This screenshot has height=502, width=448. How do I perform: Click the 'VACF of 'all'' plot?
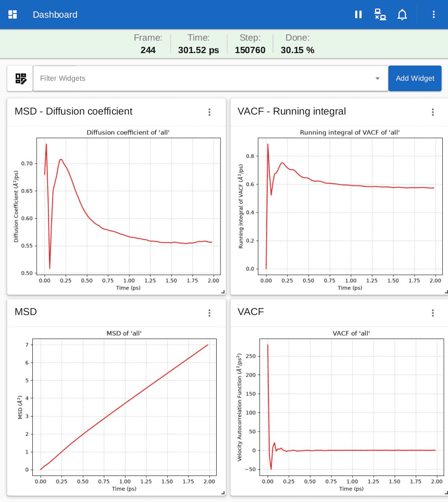[340, 411]
